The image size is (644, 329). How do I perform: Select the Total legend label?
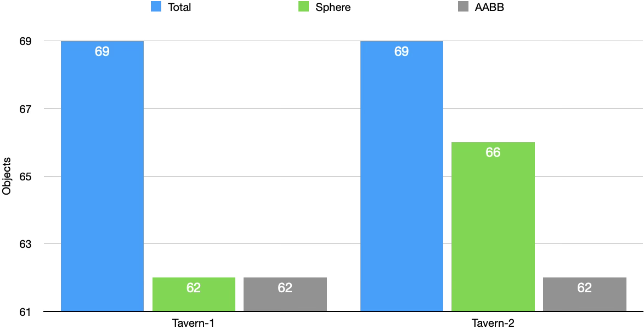coord(179,7)
